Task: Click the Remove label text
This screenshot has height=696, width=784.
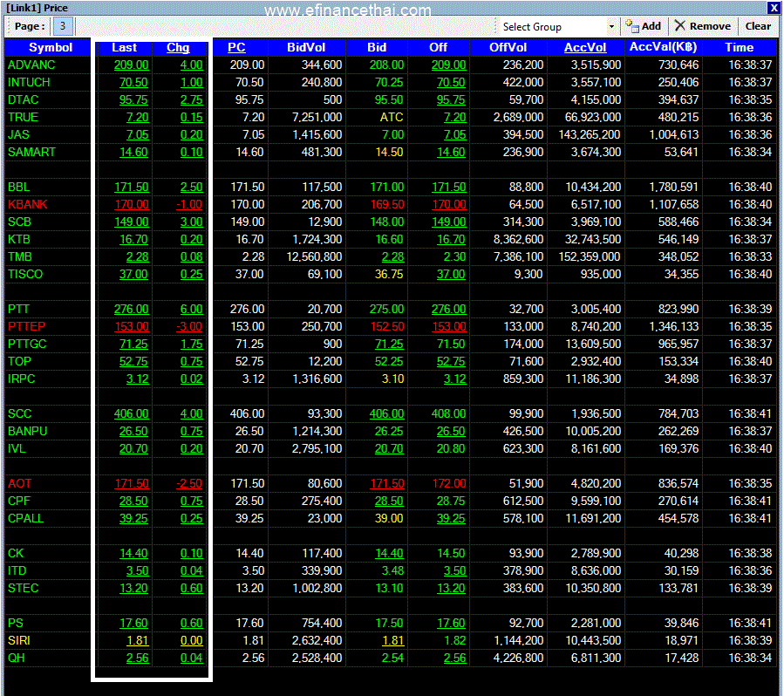Action: click(710, 26)
